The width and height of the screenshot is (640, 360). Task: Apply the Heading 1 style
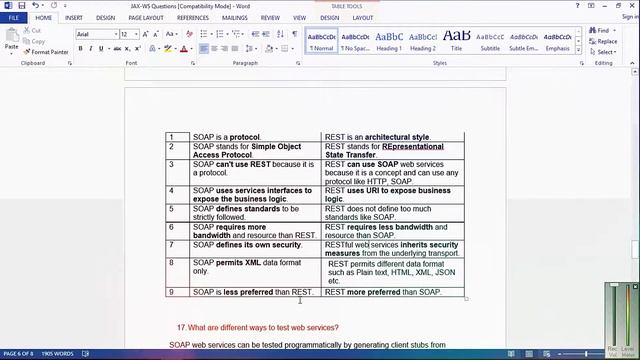[389, 41]
